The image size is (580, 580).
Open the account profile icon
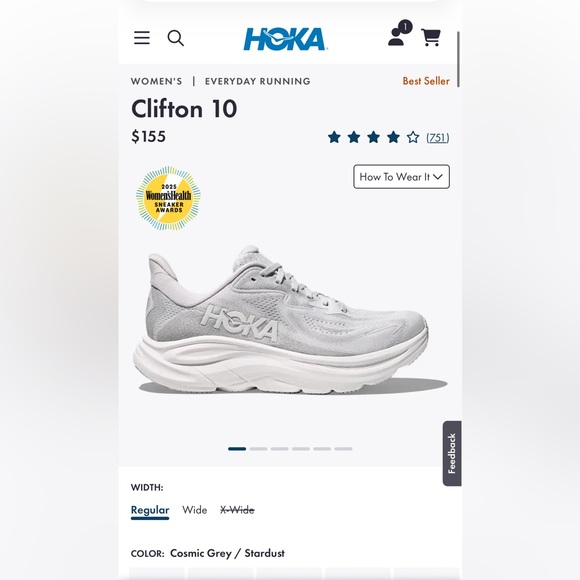tap(399, 34)
